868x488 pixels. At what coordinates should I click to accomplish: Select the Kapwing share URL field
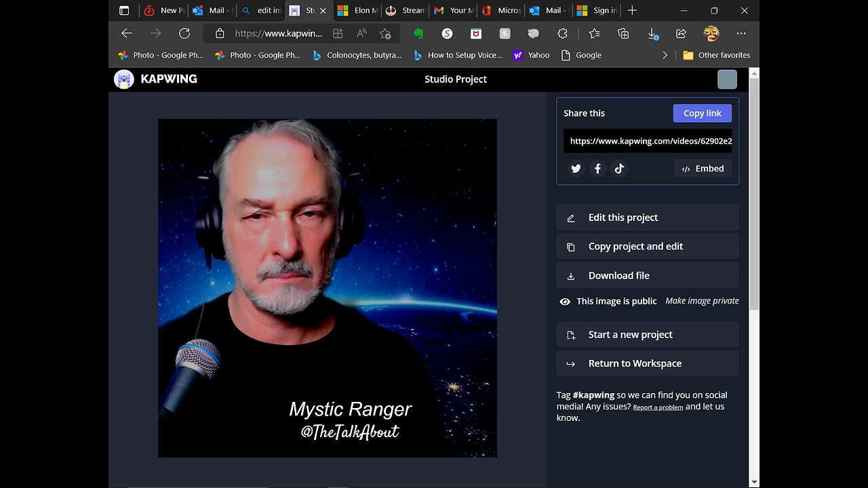(648, 141)
